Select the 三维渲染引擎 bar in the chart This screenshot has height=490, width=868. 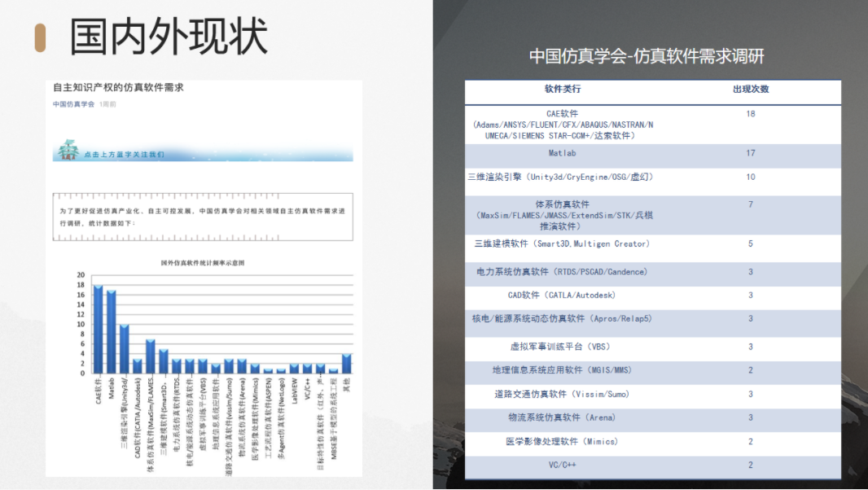coord(125,349)
